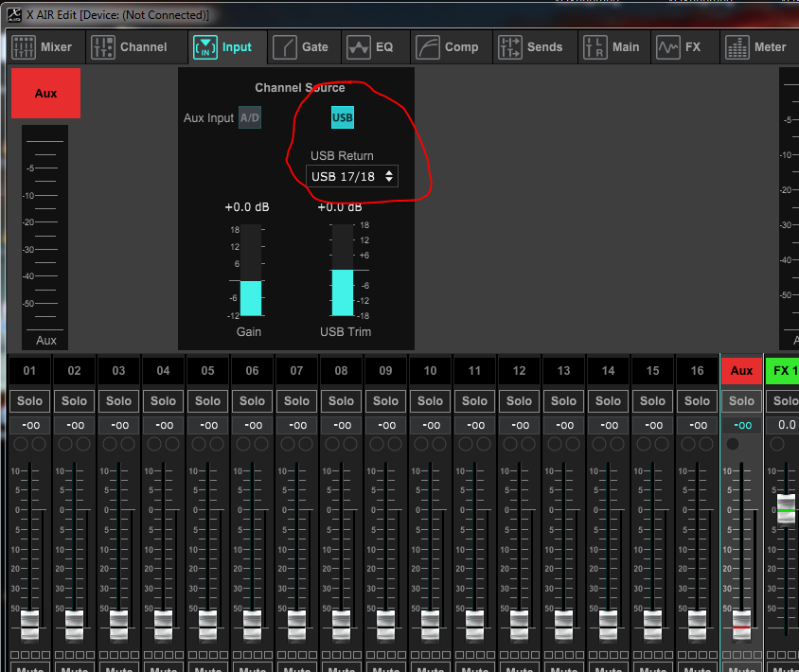Click the Gain value +0.0 dB
799x672 pixels.
(x=247, y=207)
